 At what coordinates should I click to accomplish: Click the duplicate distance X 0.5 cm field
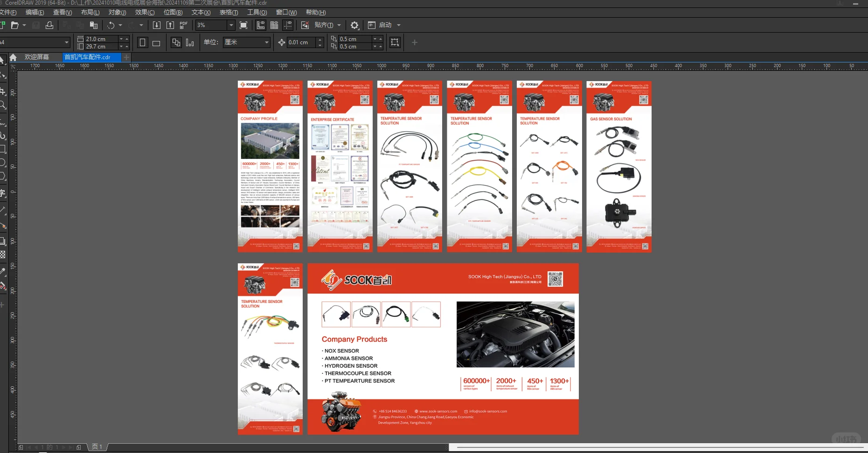tap(354, 39)
